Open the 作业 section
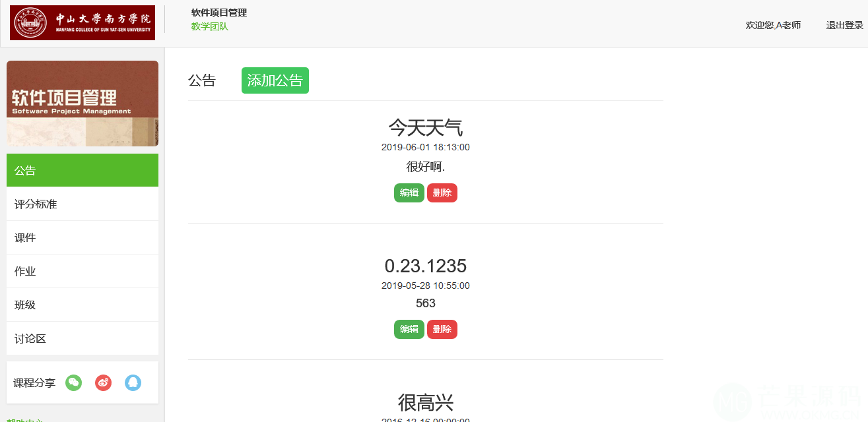868x422 pixels. (x=83, y=272)
